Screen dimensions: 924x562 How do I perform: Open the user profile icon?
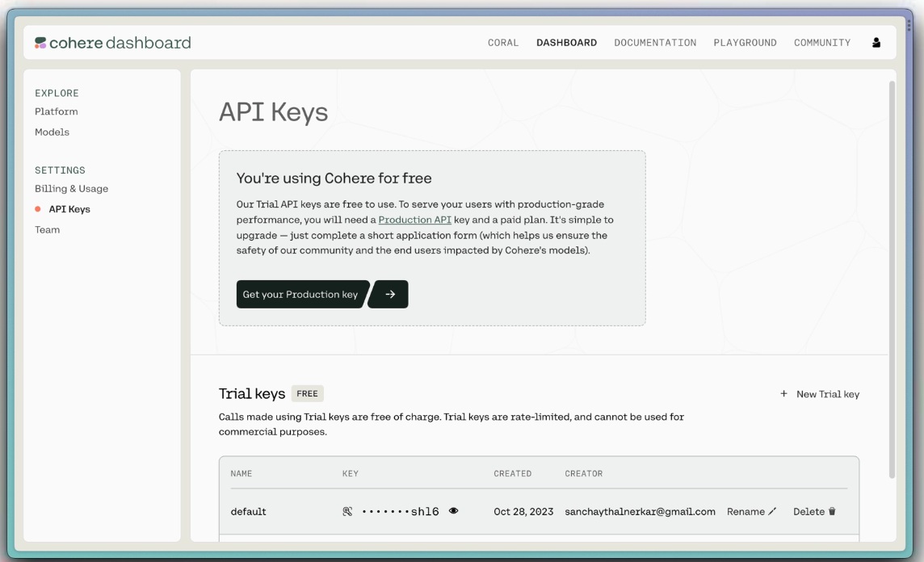coord(876,43)
